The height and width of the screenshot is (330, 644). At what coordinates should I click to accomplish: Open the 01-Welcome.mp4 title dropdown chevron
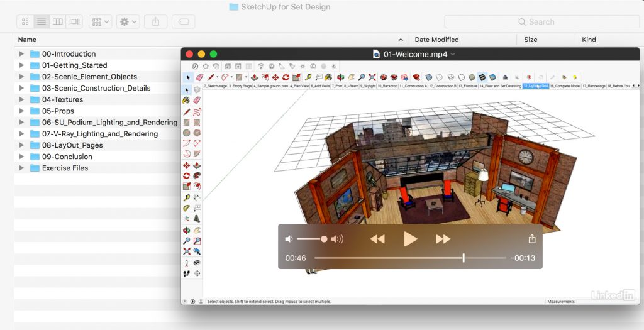pyautogui.click(x=453, y=54)
